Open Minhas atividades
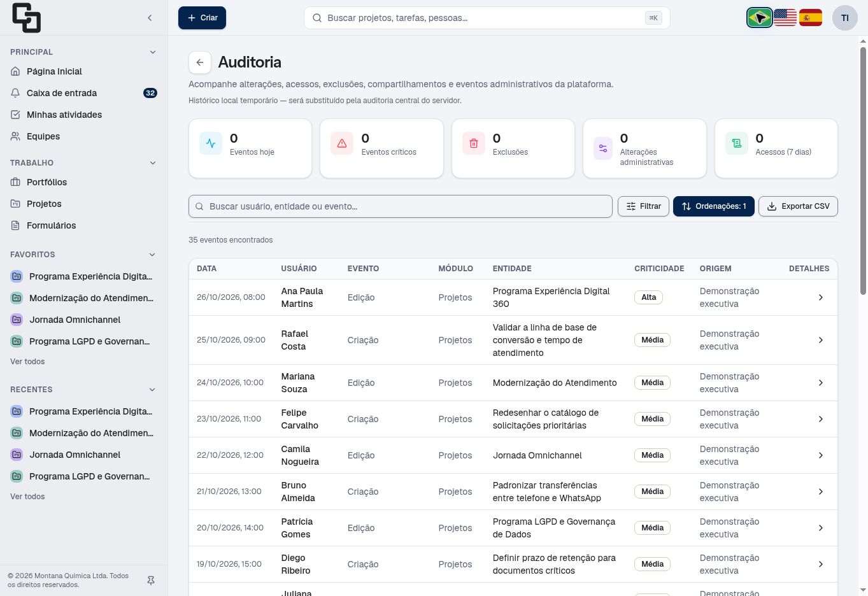Viewport: 868px width, 596px height. [83, 115]
